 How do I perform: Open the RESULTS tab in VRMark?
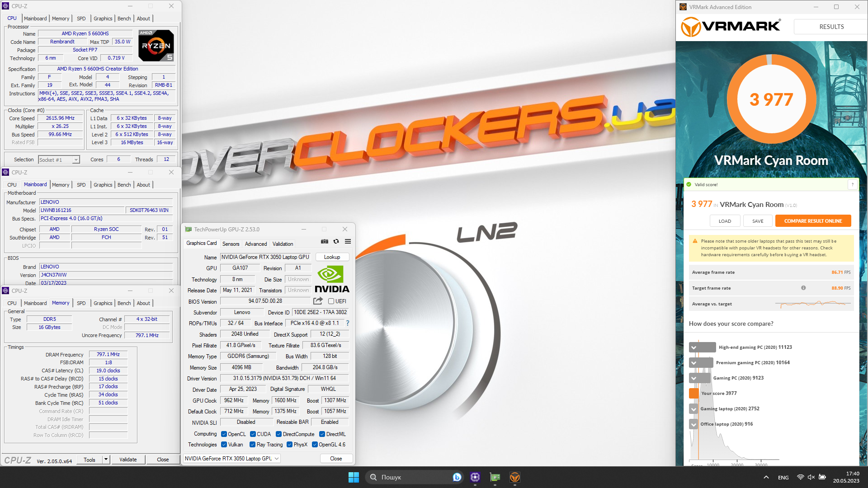click(x=831, y=27)
